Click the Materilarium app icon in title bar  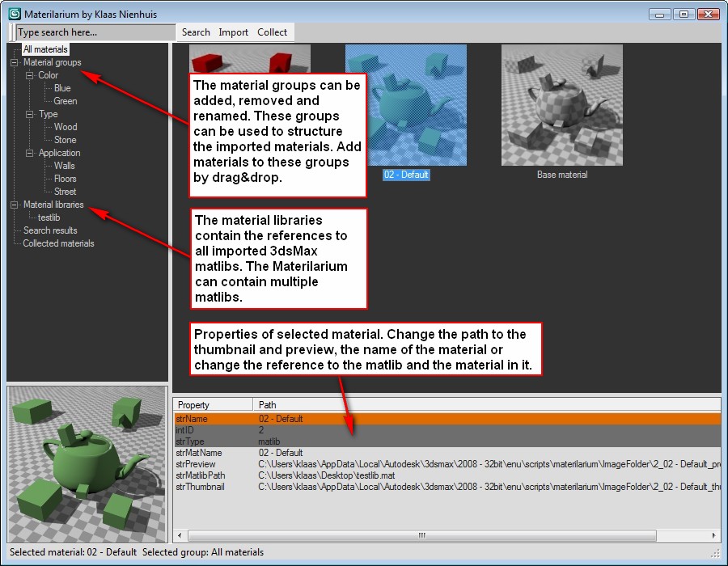point(15,14)
